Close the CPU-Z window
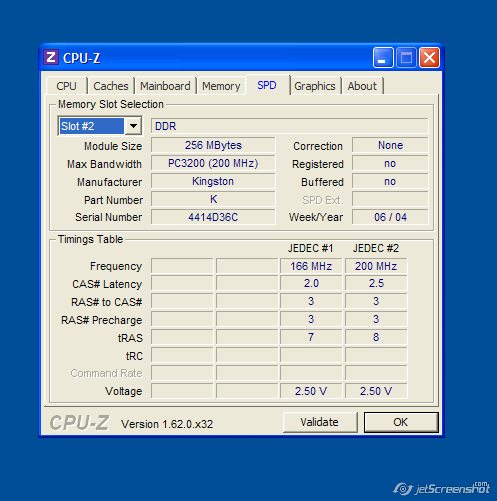 click(429, 58)
